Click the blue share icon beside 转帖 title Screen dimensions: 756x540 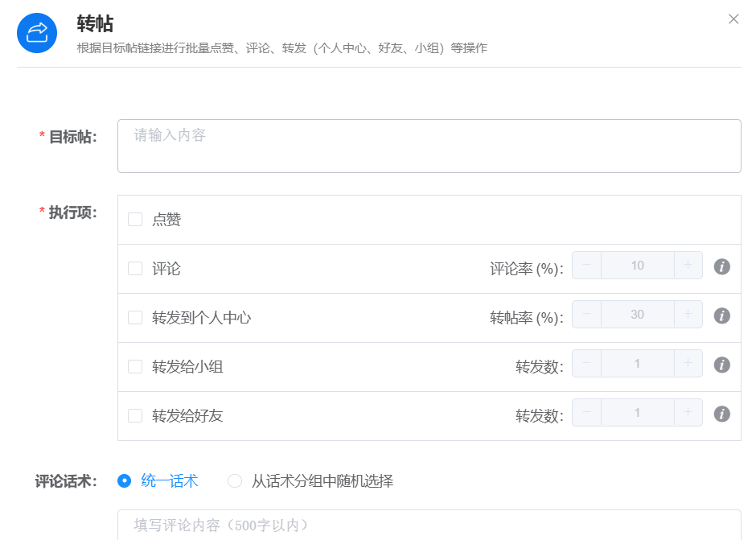[x=37, y=33]
